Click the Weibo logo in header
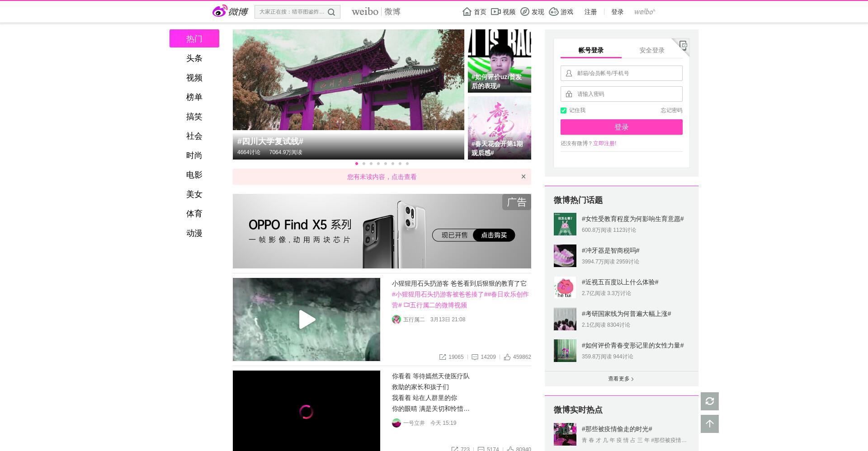This screenshot has height=451, width=868. 230,11
